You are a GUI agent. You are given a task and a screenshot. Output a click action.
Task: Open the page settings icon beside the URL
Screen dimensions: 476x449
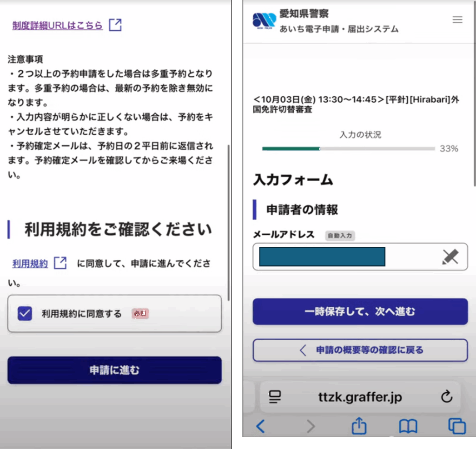click(x=275, y=396)
